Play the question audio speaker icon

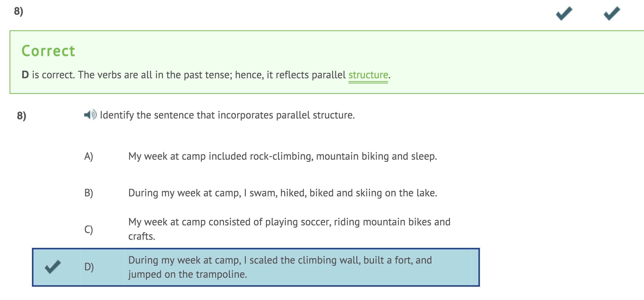click(90, 115)
